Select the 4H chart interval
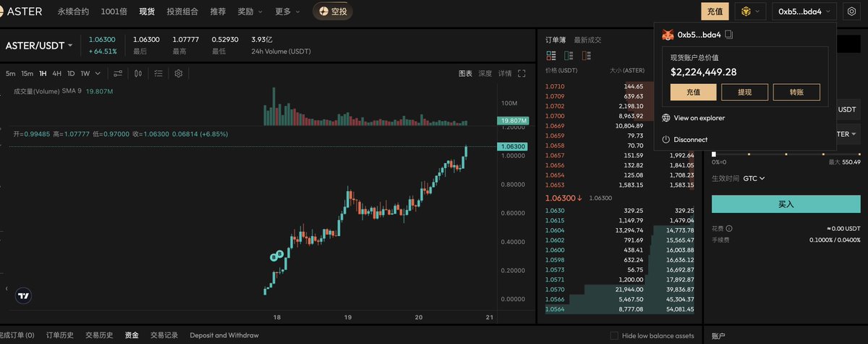 56,73
